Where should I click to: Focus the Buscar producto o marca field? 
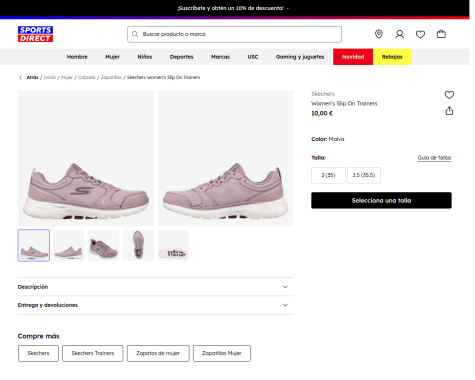tap(234, 34)
